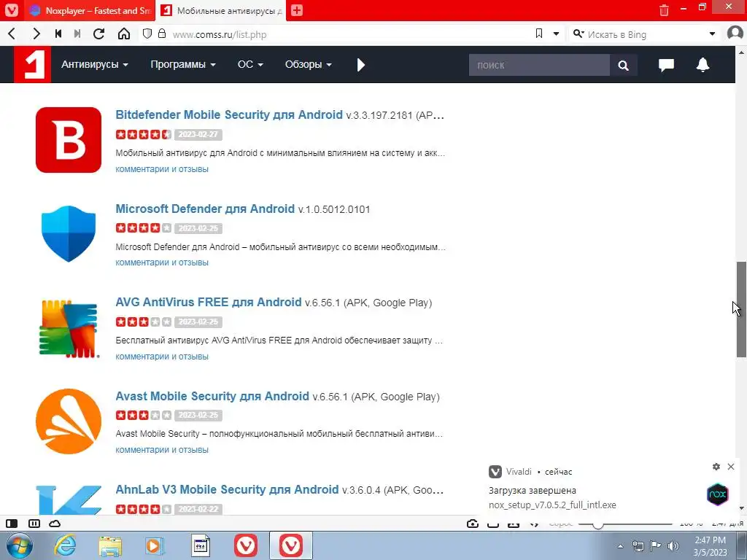
Task: Focus the Bing search field
Action: 646,34
